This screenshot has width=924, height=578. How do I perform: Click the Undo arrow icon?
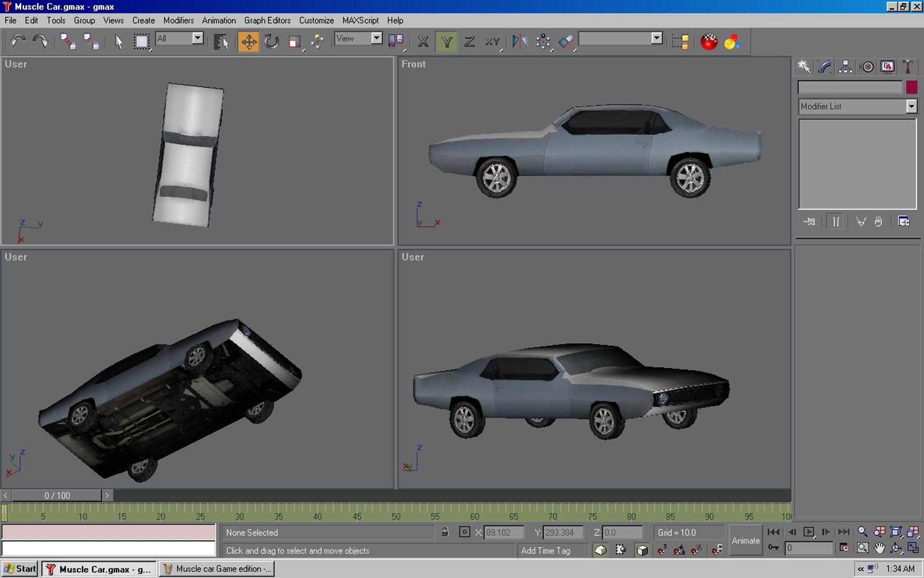click(18, 41)
